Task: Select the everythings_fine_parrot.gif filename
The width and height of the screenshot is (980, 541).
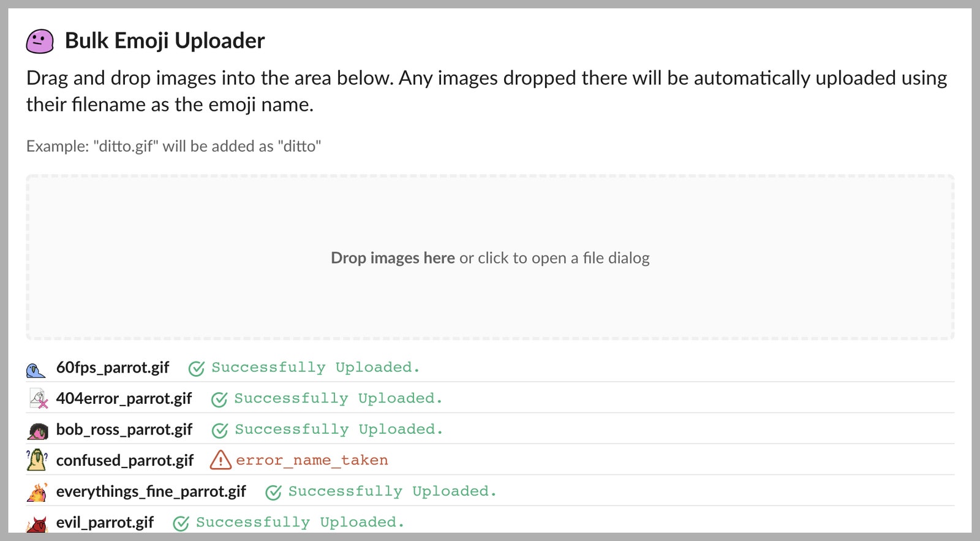Action: (151, 491)
